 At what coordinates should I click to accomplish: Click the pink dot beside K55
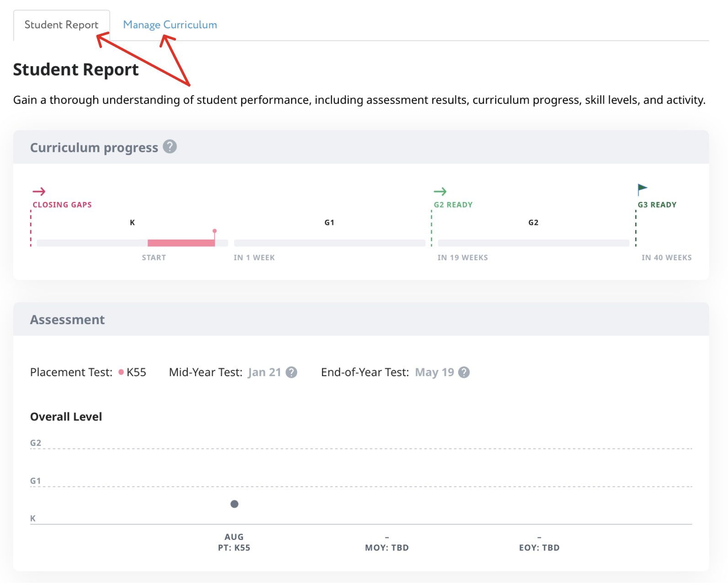point(121,372)
